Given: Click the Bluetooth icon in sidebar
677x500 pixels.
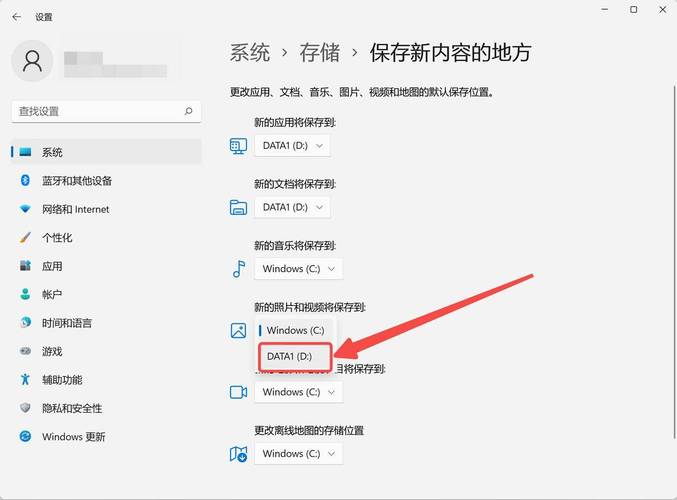Looking at the screenshot, I should click(x=25, y=180).
